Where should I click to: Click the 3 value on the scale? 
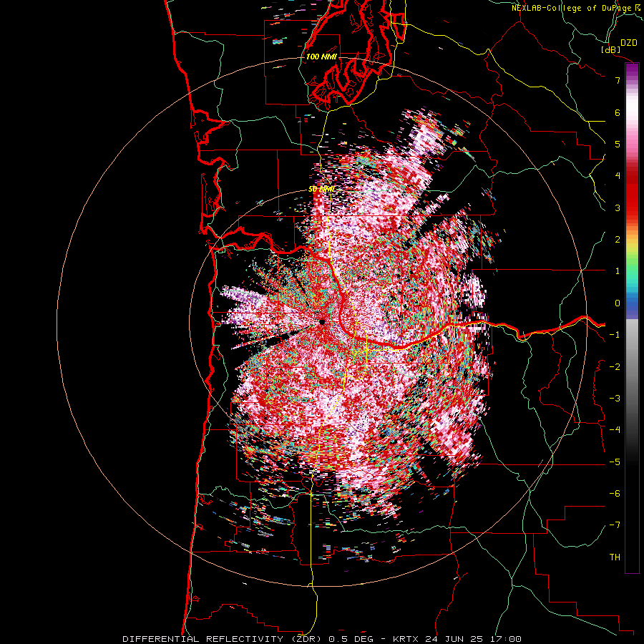pos(618,208)
